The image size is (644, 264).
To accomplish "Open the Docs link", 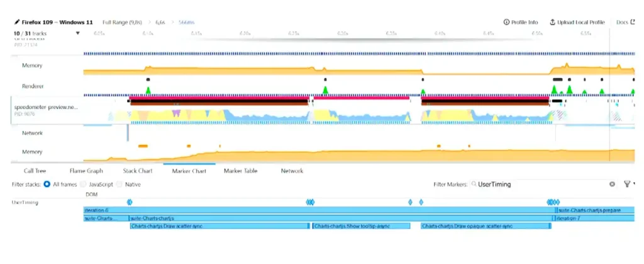I will pos(626,22).
